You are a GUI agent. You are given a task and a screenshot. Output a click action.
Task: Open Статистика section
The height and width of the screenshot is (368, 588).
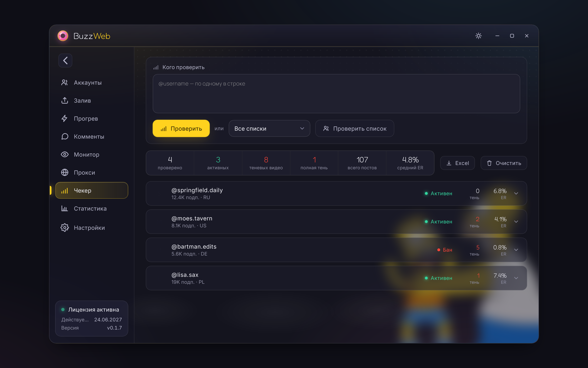pyautogui.click(x=92, y=209)
